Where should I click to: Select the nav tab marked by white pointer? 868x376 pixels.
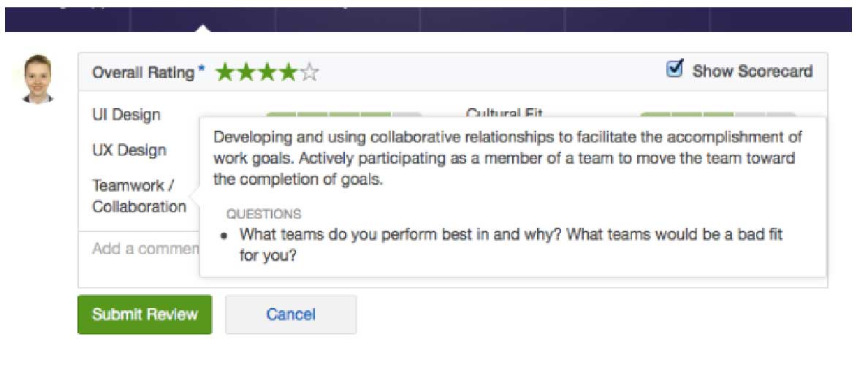202,20
